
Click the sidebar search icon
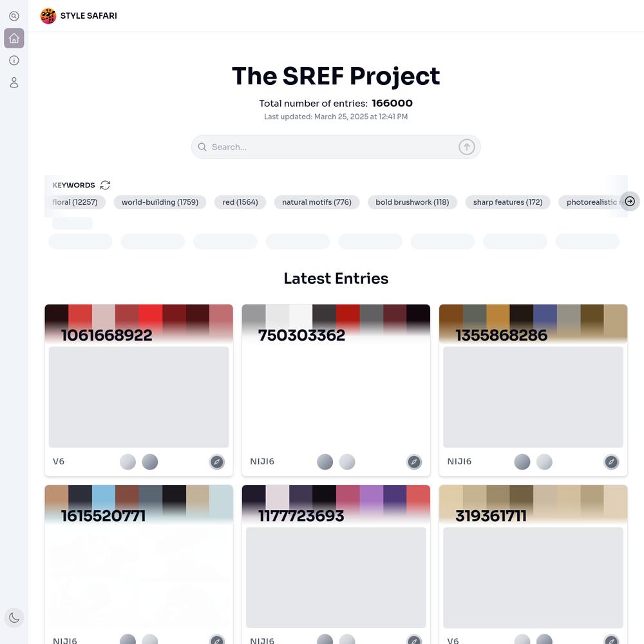click(14, 16)
